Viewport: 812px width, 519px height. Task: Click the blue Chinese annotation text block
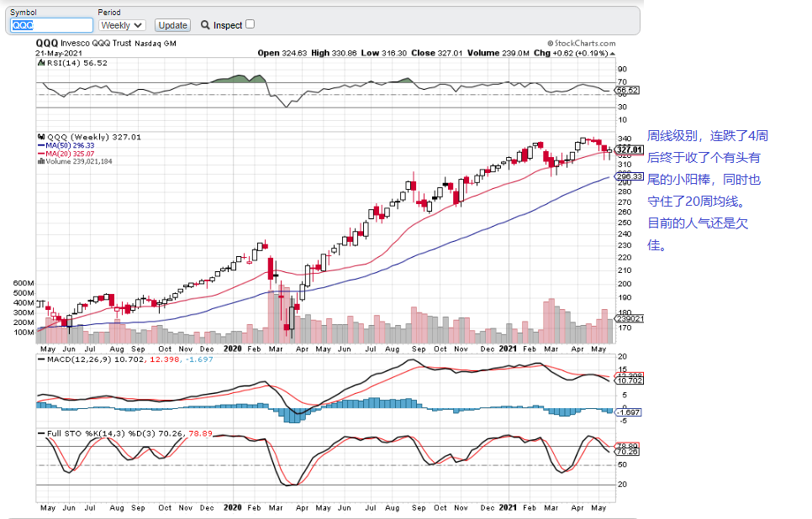pos(708,191)
